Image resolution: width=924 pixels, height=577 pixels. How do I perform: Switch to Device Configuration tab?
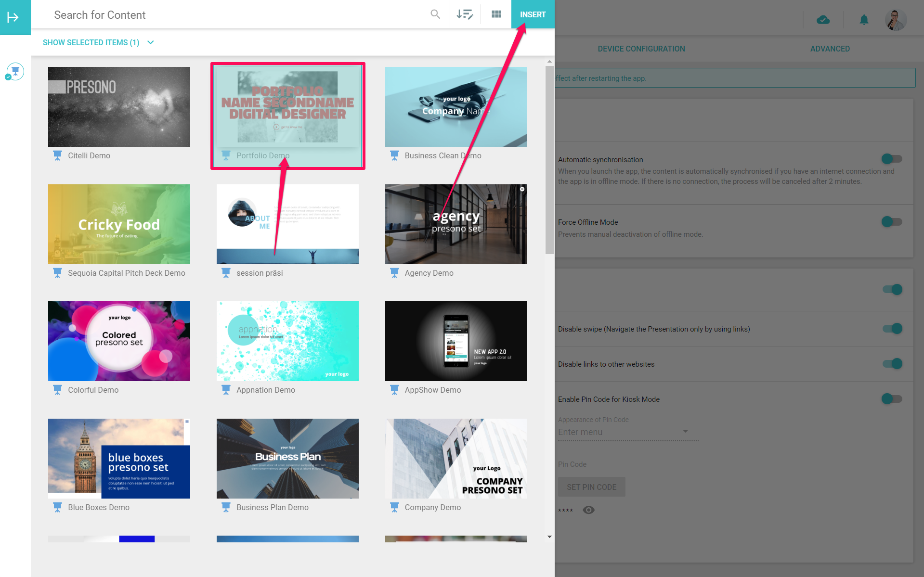pyautogui.click(x=641, y=49)
